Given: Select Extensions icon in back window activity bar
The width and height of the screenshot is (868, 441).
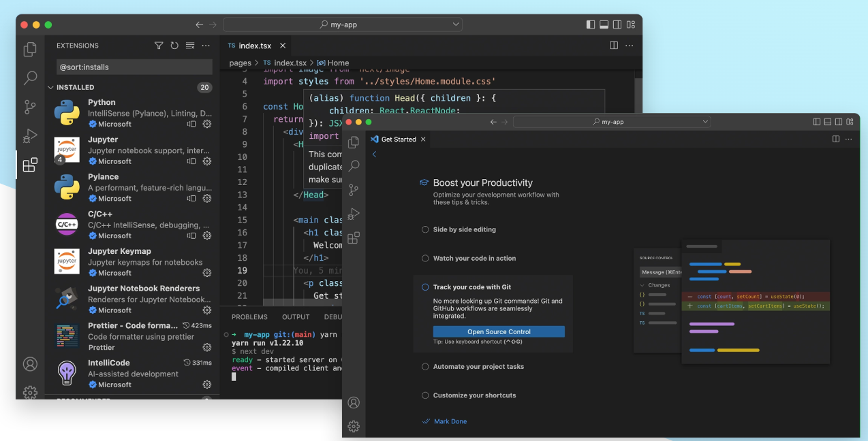Looking at the screenshot, I should tap(30, 165).
